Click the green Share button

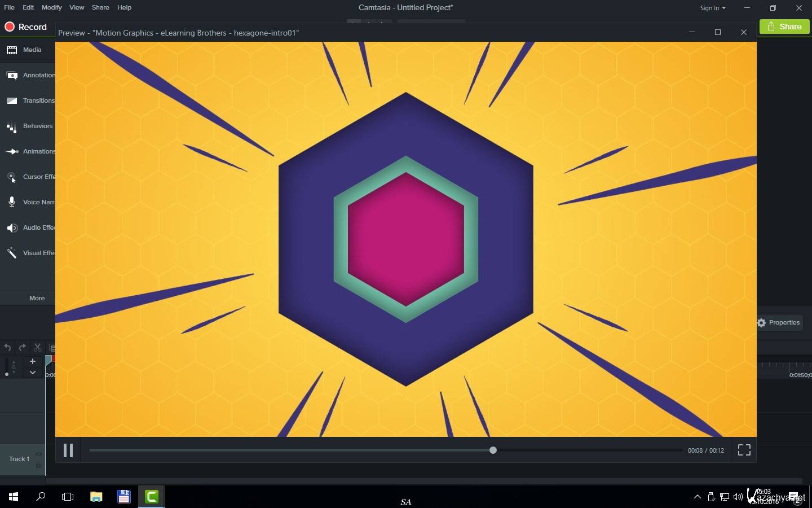784,27
